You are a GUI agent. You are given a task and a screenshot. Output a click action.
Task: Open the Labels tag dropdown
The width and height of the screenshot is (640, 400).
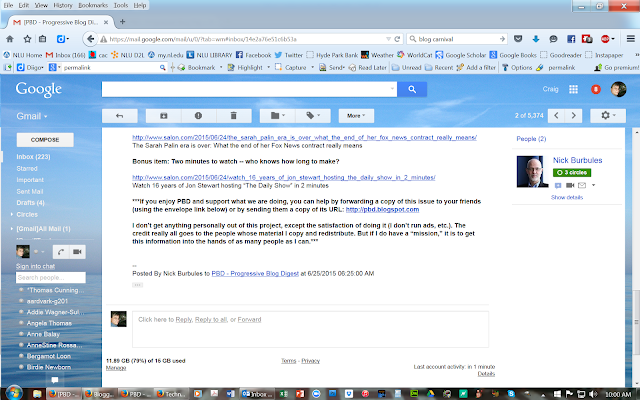[x=313, y=116]
